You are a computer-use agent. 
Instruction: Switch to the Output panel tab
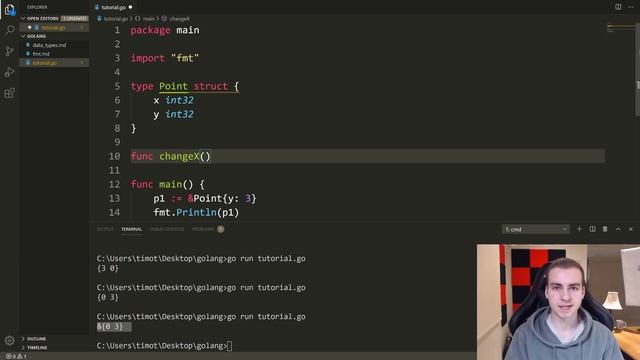105,229
